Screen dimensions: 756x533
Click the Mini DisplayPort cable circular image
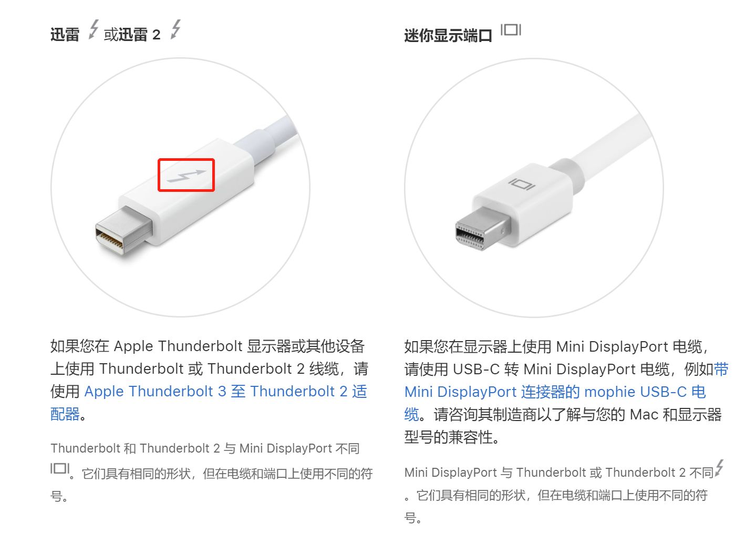click(x=534, y=188)
